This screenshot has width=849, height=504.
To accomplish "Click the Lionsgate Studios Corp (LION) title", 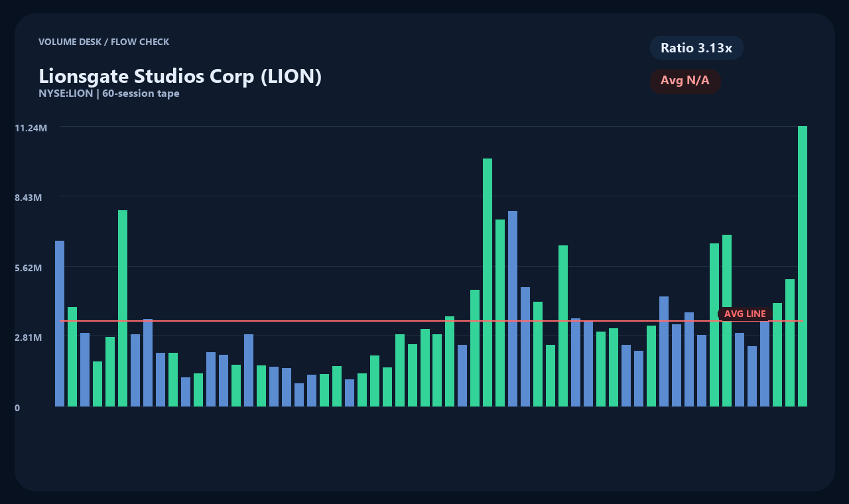I will [180, 76].
